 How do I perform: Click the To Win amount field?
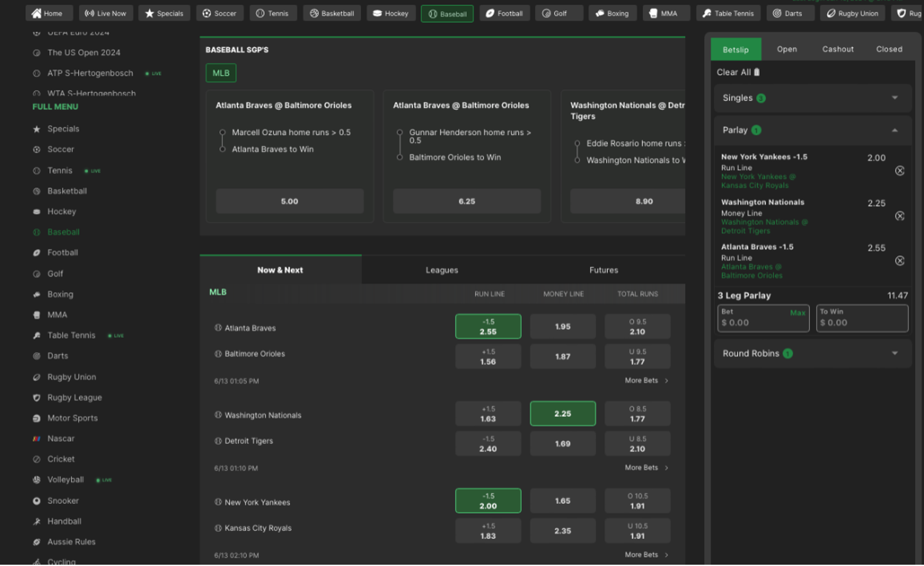click(862, 319)
